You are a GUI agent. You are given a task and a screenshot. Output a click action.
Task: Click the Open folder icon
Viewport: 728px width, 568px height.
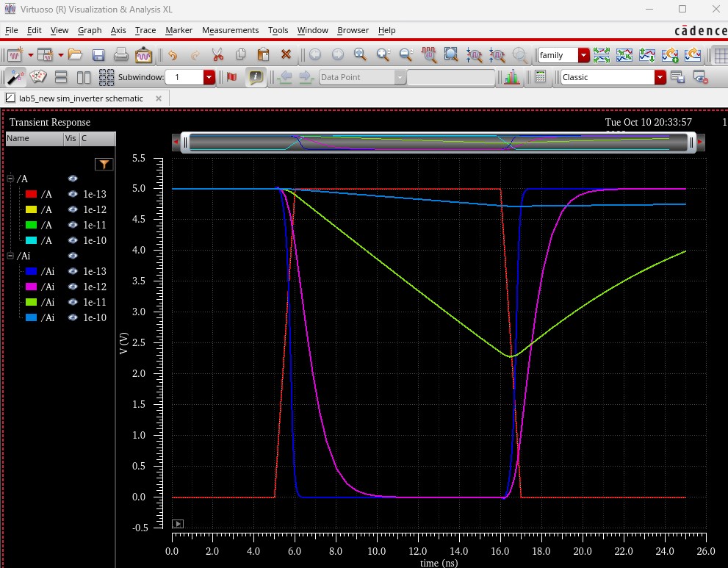75,55
